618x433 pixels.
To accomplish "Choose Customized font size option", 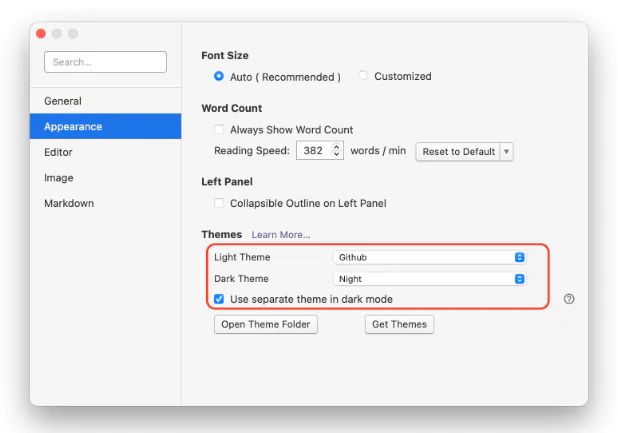I will click(x=363, y=76).
